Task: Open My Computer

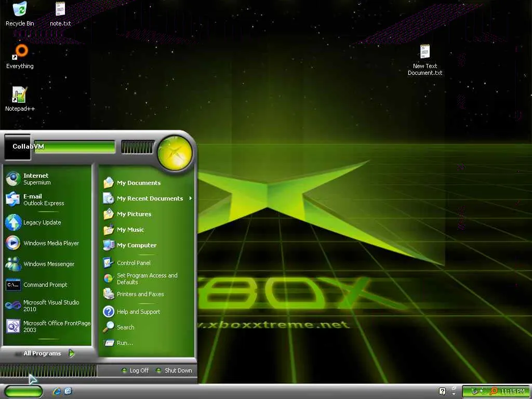Action: [147, 245]
